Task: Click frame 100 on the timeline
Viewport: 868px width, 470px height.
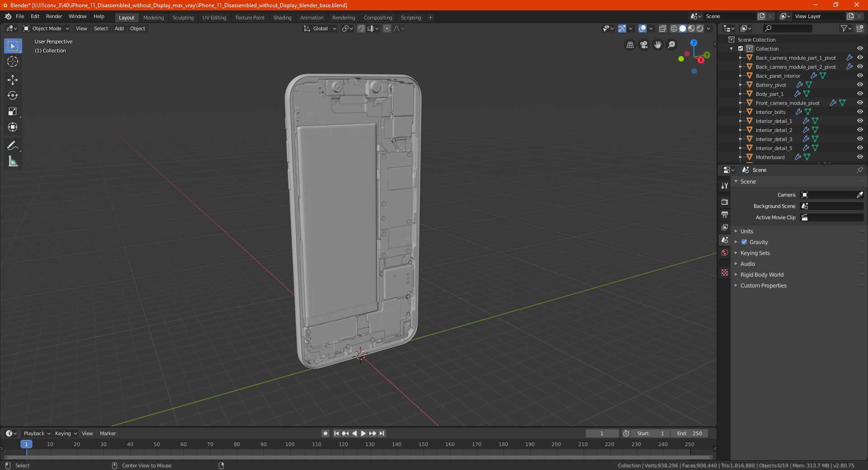Action: (x=290, y=445)
